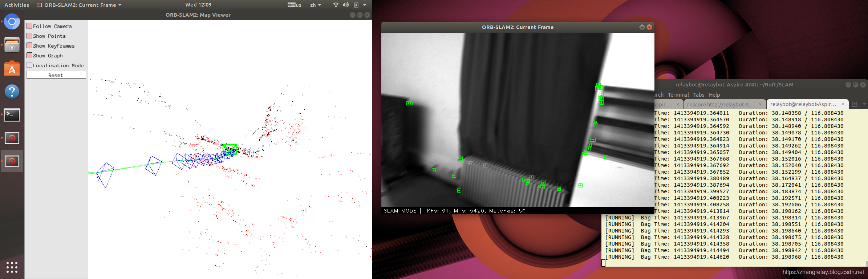This screenshot has width=868, height=279.
Task: Open the Help icon in the dock
Action: coord(12,92)
